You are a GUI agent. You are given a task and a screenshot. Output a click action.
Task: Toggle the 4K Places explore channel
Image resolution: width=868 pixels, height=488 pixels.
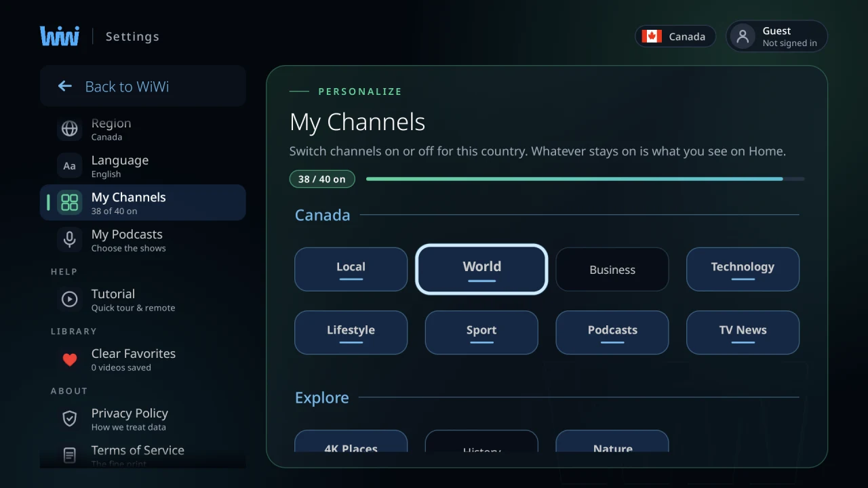pyautogui.click(x=351, y=441)
